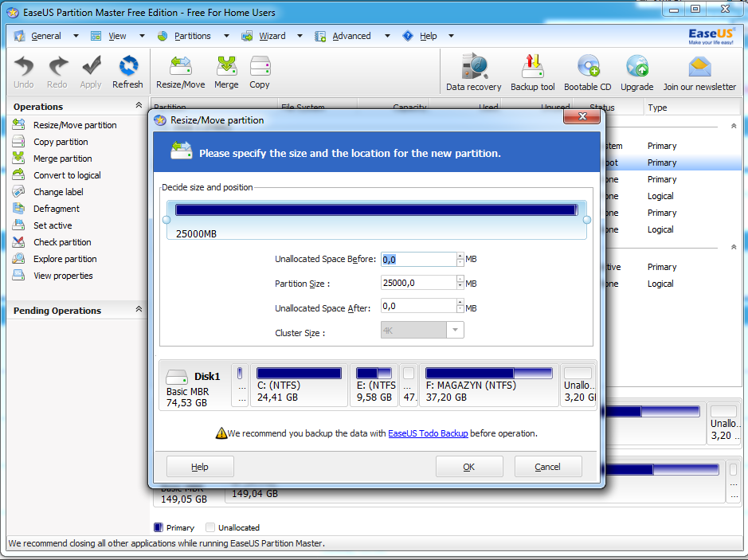Click the EaseUS logo
This screenshot has height=560, width=748.
711,36
